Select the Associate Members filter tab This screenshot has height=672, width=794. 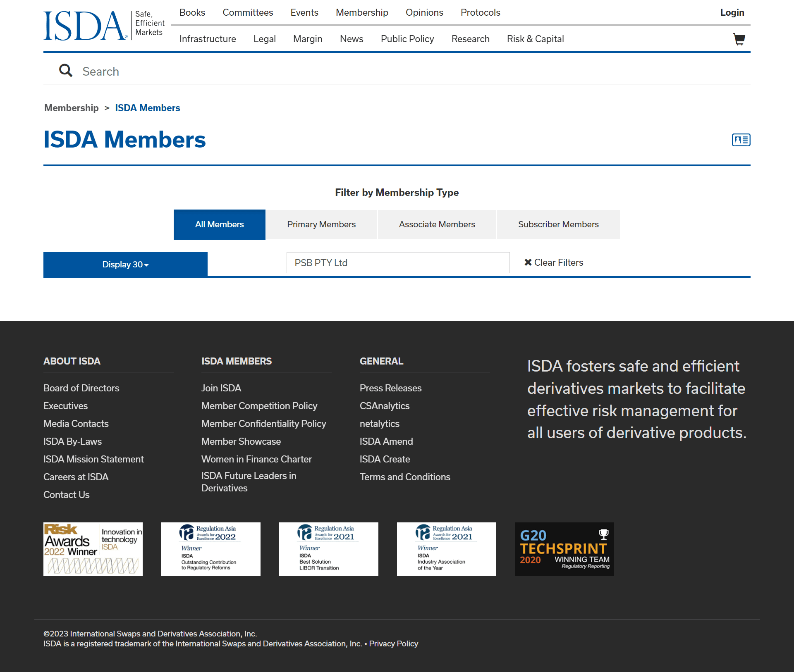(x=437, y=224)
